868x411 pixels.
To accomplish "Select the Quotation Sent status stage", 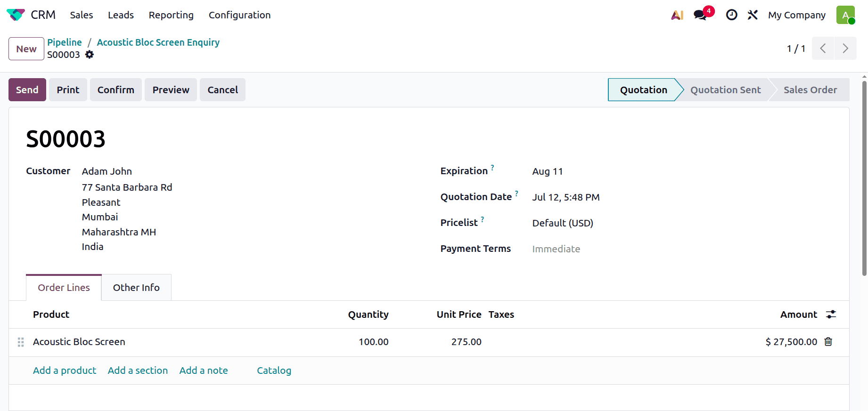I will point(725,90).
